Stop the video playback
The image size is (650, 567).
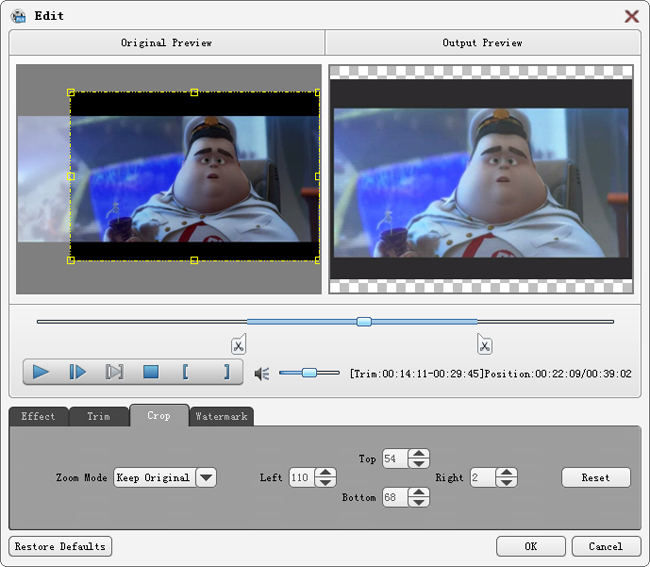click(151, 372)
